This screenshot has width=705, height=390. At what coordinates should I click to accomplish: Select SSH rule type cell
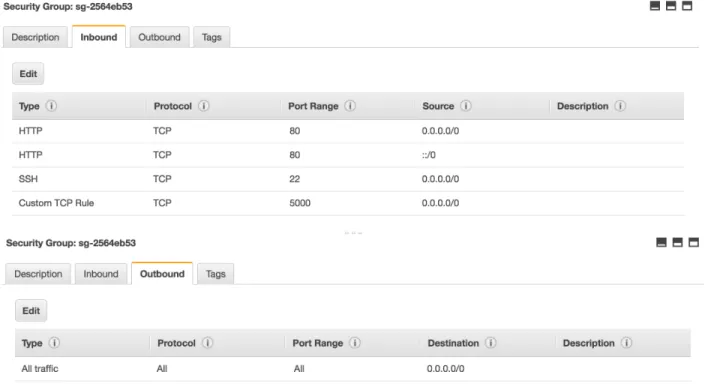[28, 179]
